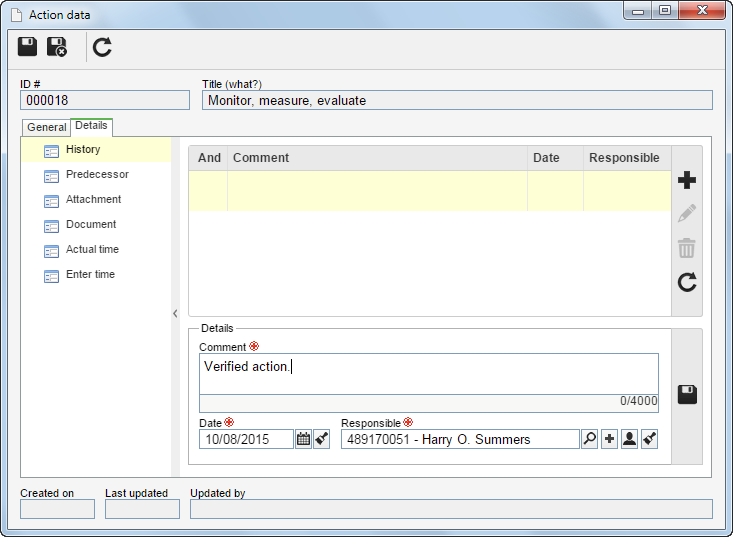Sort by the Responsible column header
733x537 pixels.
tap(627, 158)
